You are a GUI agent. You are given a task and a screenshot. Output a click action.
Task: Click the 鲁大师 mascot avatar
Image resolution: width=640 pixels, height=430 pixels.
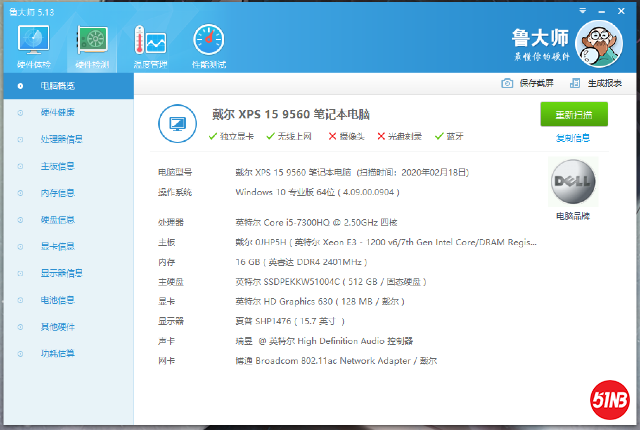tap(601, 46)
